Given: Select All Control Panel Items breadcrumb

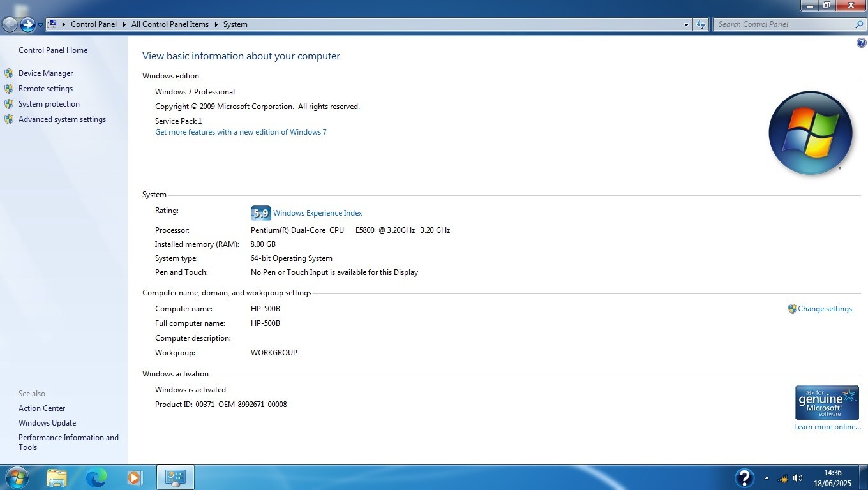Looking at the screenshot, I should point(170,24).
